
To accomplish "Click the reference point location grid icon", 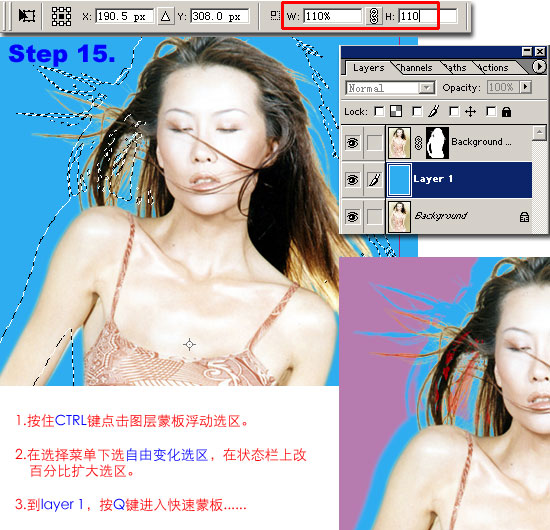I will coord(61,16).
